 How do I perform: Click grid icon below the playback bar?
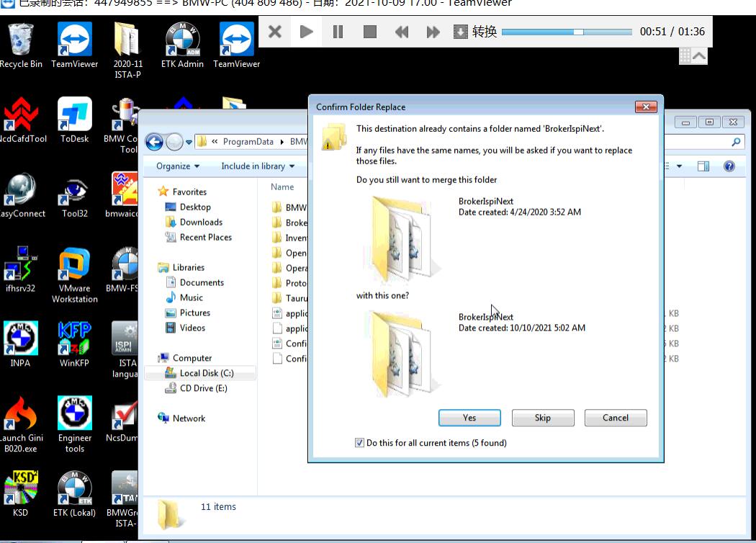[x=685, y=56]
